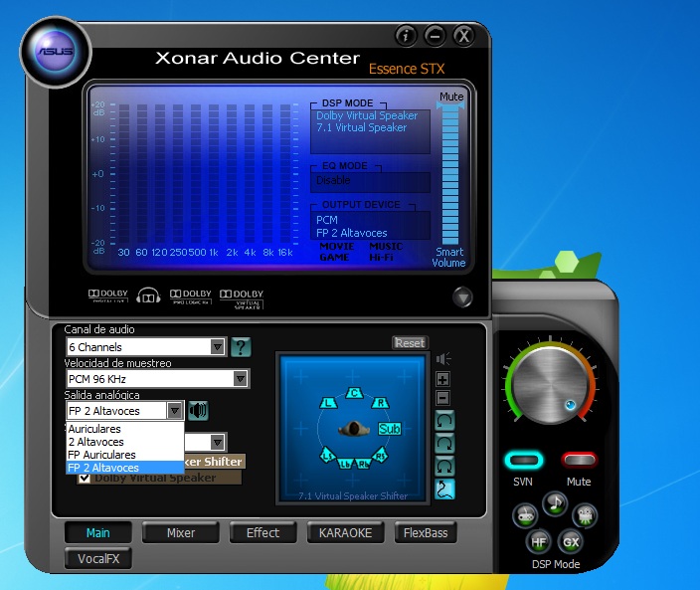Click the minus icon beside speaker shifter

[442, 398]
